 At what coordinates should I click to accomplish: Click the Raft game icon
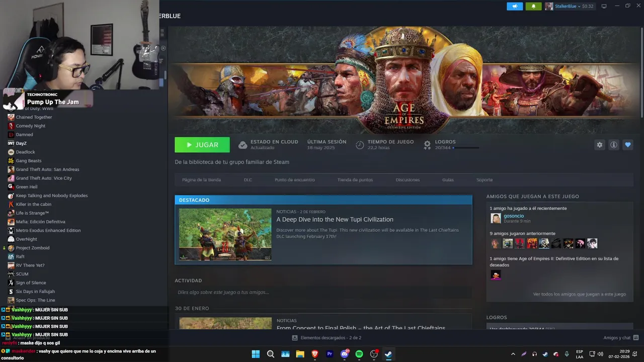point(11,256)
